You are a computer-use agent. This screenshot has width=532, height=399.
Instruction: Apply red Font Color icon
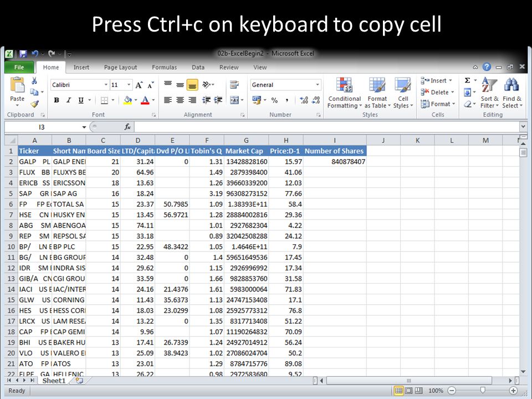click(x=145, y=100)
